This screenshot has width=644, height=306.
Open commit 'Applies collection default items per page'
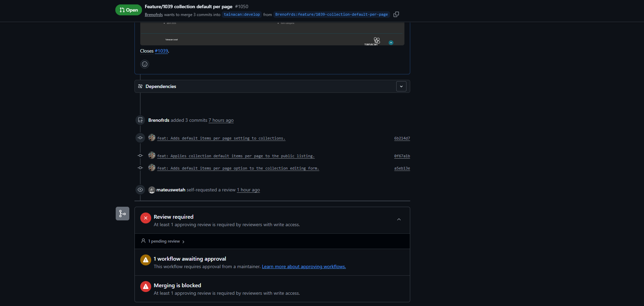click(236, 156)
